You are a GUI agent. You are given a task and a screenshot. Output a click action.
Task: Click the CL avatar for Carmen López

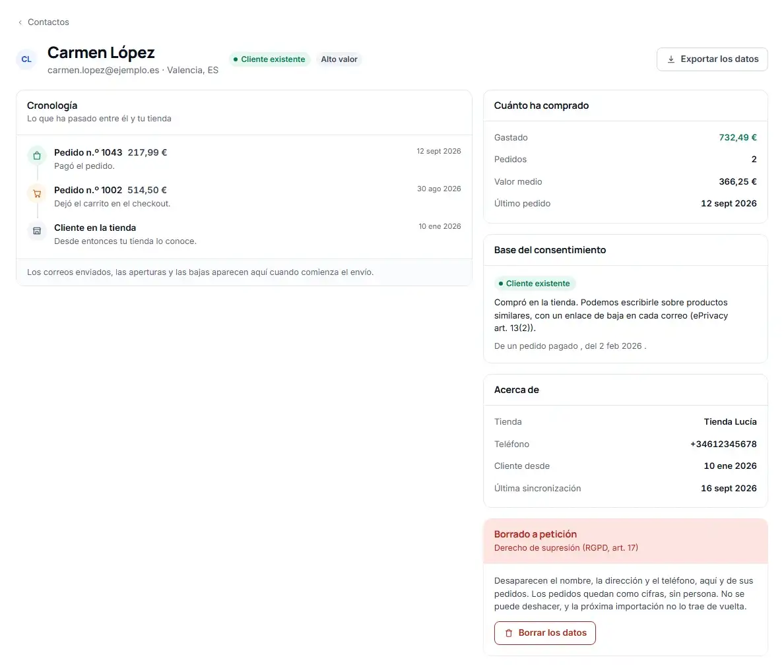(26, 59)
